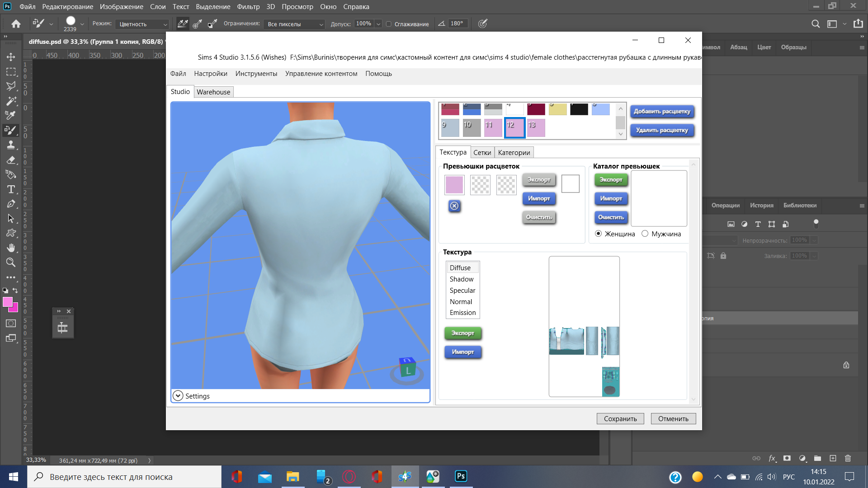Select swatch number 13
This screenshot has height=488, width=868.
536,128
